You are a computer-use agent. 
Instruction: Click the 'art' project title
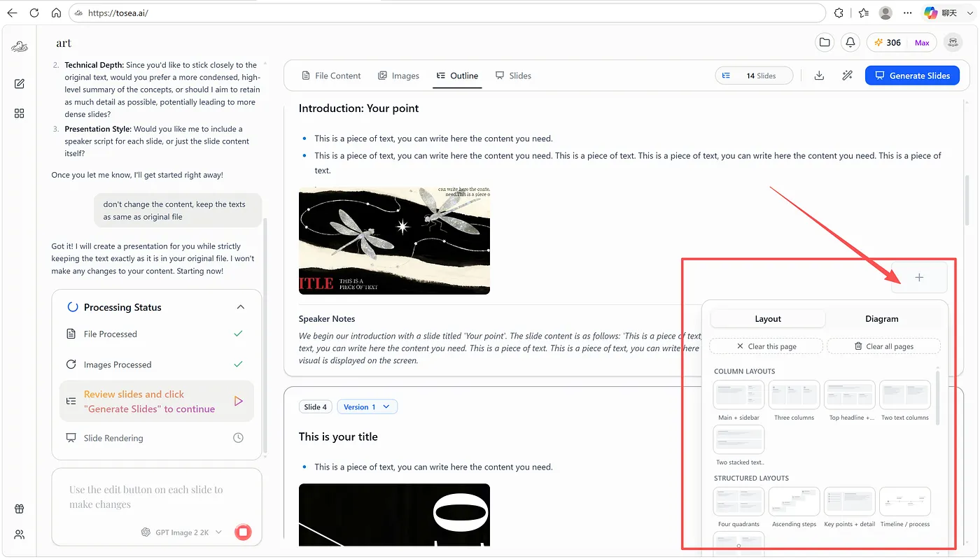[x=64, y=43]
